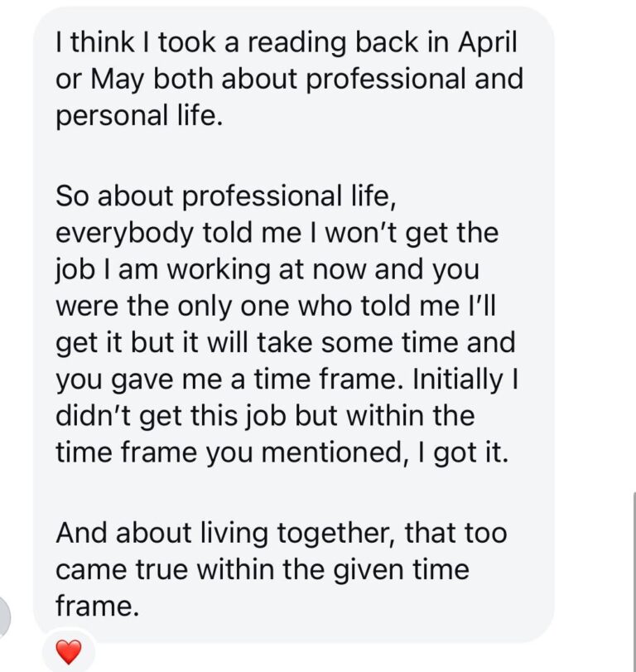Image resolution: width=636 pixels, height=672 pixels.
Task: Open the sender's gray avatar circle
Action: [3, 617]
